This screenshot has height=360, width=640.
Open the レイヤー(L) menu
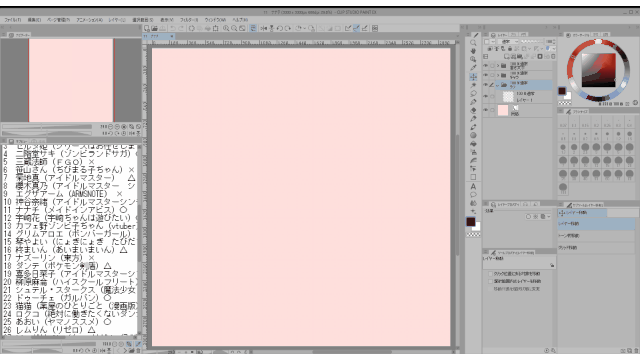117,20
